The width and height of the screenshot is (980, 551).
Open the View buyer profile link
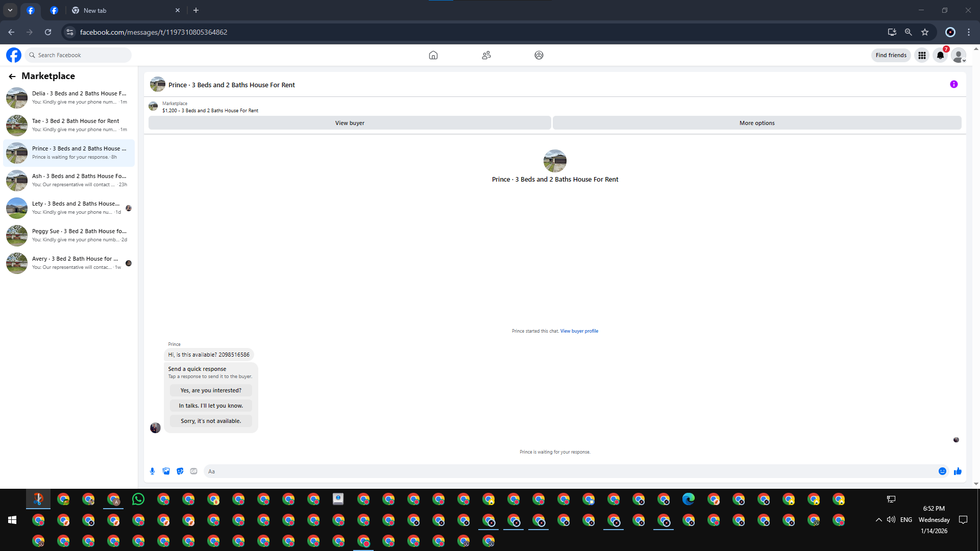(x=579, y=331)
